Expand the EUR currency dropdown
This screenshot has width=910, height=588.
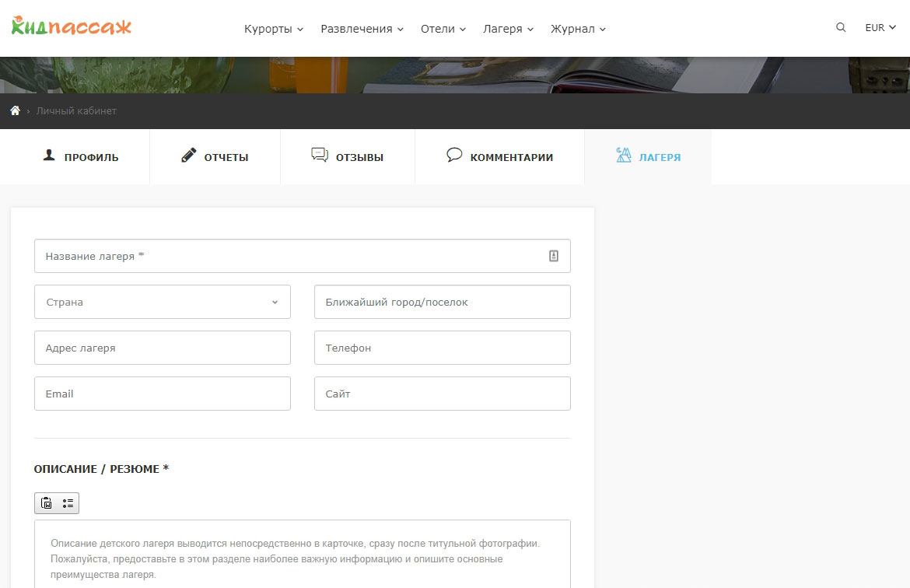pos(880,27)
